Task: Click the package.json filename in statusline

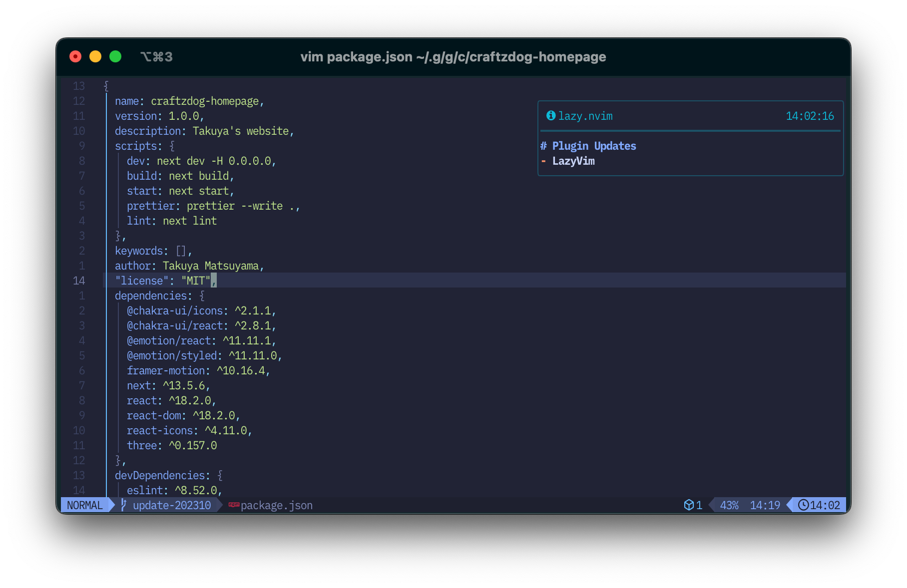Action: (277, 505)
